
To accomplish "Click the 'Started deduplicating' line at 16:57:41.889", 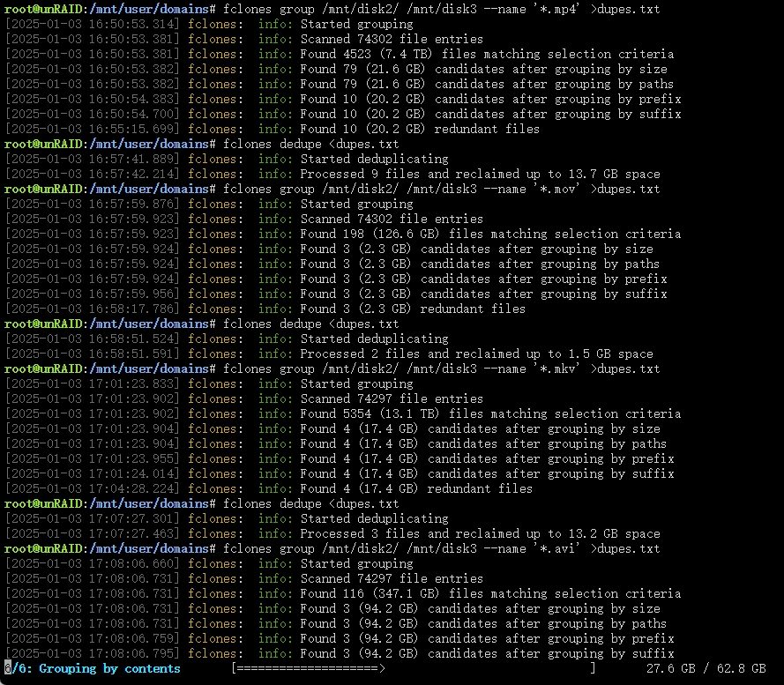I will tap(227, 159).
